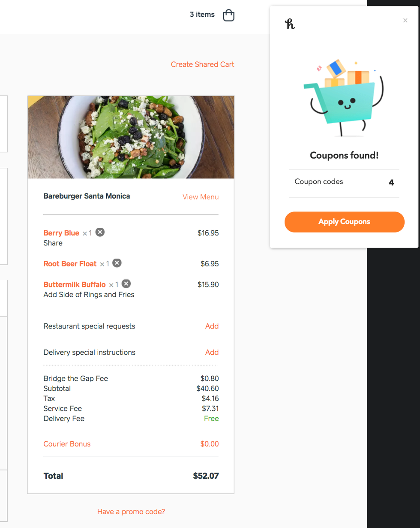Open the Root Beer Float item link
This screenshot has width=420, height=528.
pos(70,264)
